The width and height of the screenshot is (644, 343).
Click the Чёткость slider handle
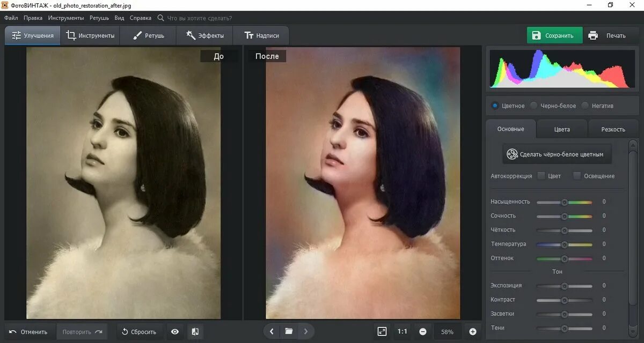click(x=565, y=230)
